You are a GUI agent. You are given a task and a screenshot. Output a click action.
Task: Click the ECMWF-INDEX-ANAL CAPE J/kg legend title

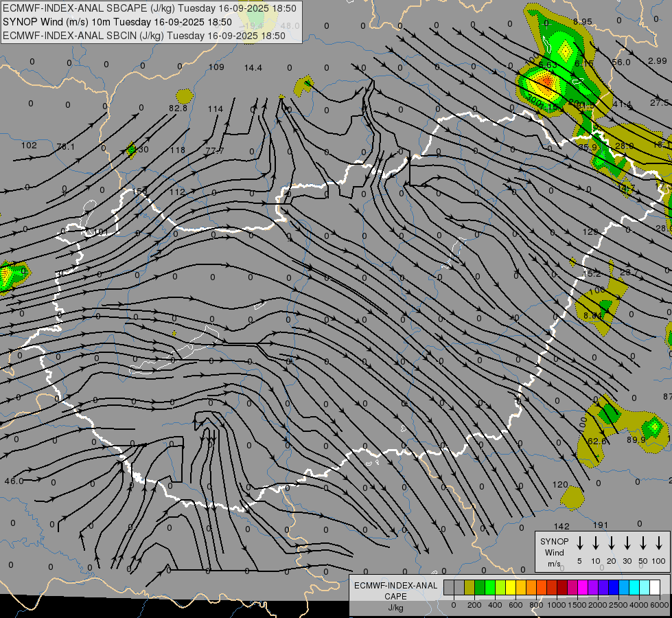[x=395, y=596]
